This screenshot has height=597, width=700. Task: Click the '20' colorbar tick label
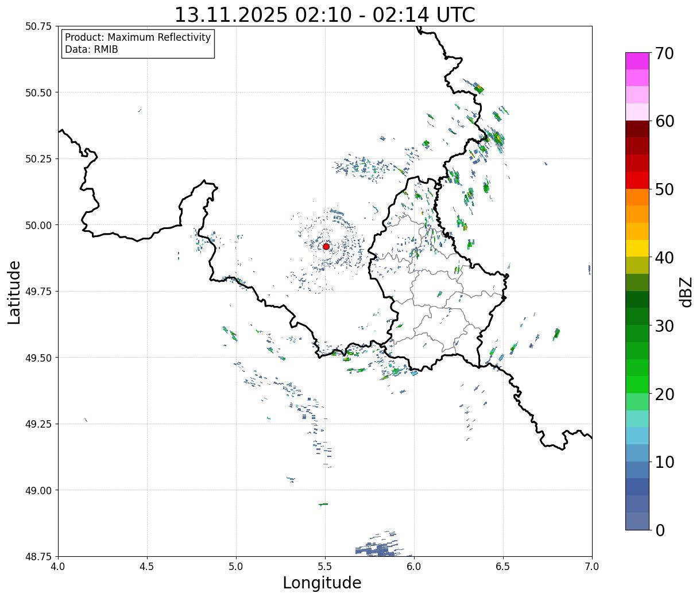[663, 394]
